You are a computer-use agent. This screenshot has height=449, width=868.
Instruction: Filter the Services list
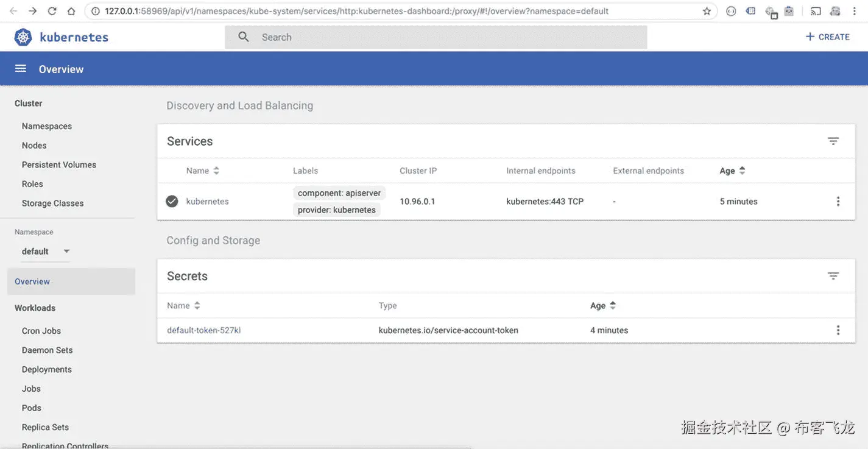tap(833, 141)
